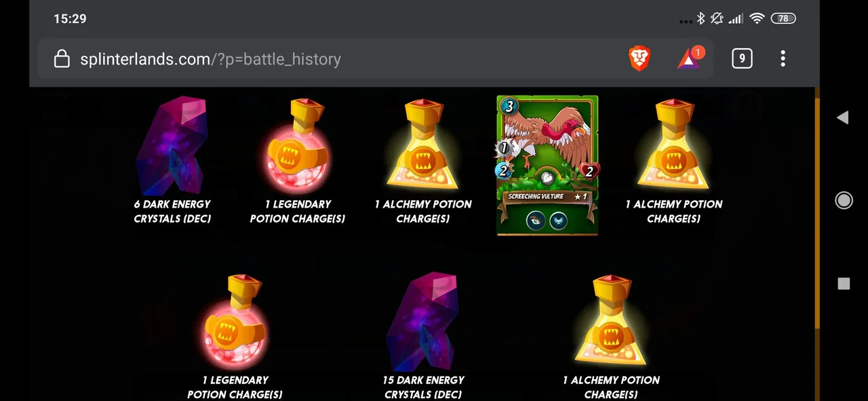Viewport: 868px width, 401px height.
Task: Tap the padlock site security icon
Action: [x=62, y=59]
